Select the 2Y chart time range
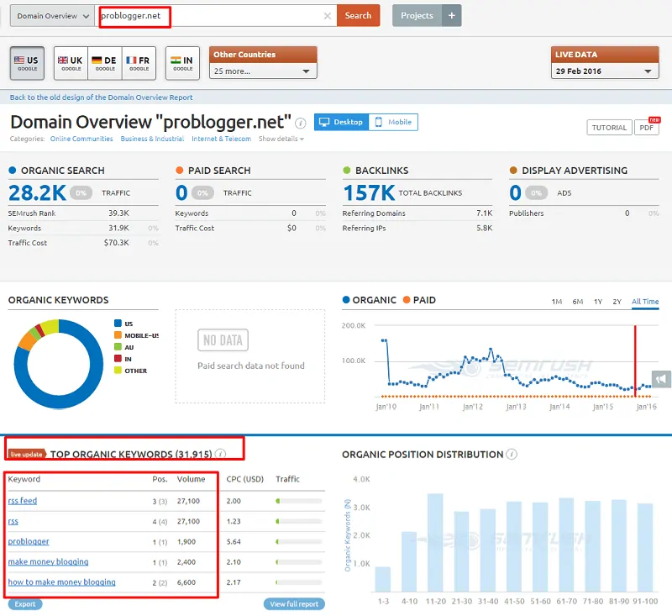The image size is (672, 616). click(617, 302)
